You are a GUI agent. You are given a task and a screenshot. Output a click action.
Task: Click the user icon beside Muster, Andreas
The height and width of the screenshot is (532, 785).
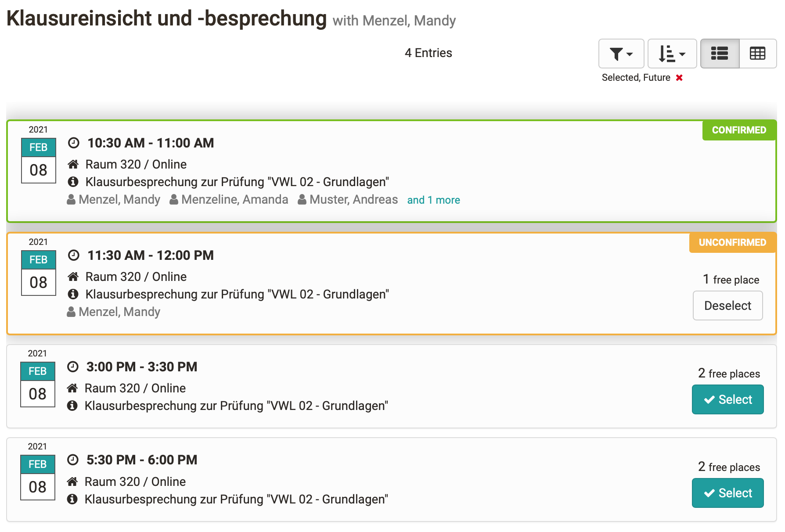[302, 200]
